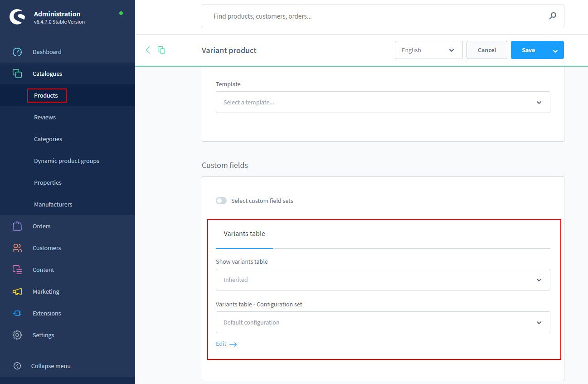Screen dimensions: 588x384
Task: Switch to the Variants table tab
Action: click(244, 234)
